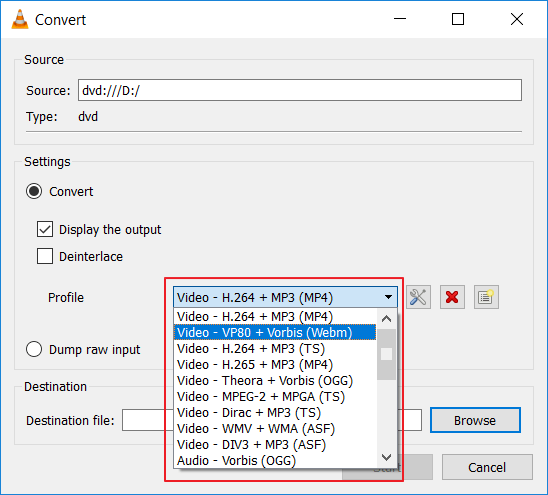Screen dimensions: 548x495
Task: Click into the Destination file field
Action: point(272,420)
